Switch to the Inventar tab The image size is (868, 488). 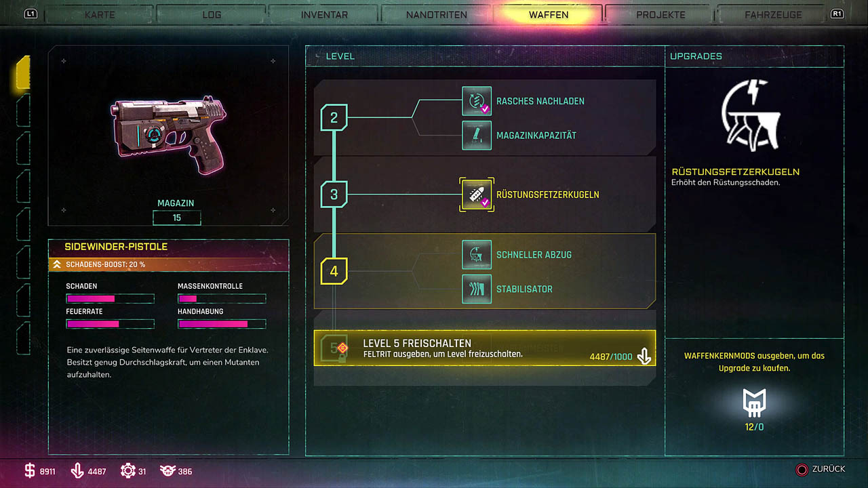point(324,14)
